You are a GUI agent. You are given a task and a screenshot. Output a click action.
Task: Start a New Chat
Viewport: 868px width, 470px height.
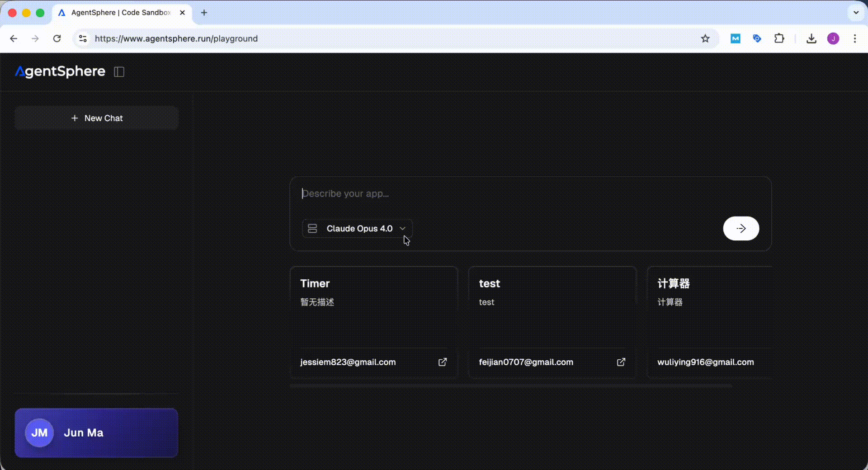point(97,118)
